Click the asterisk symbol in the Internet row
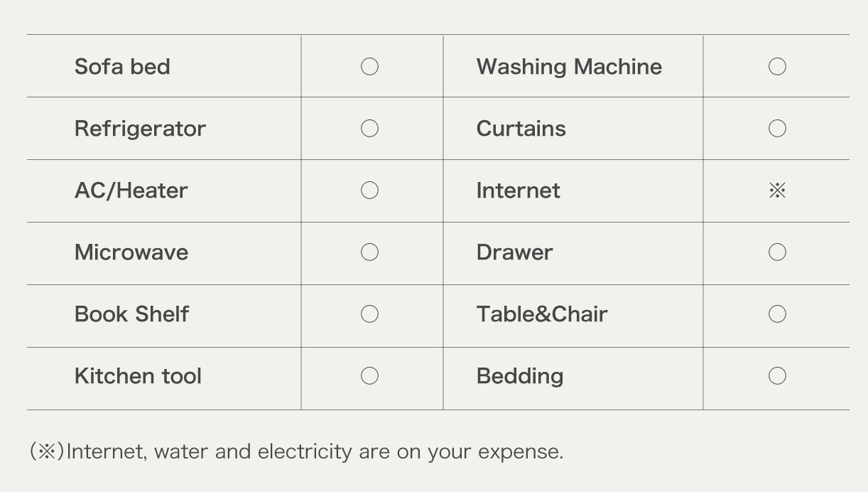This screenshot has height=492, width=868. point(777,191)
